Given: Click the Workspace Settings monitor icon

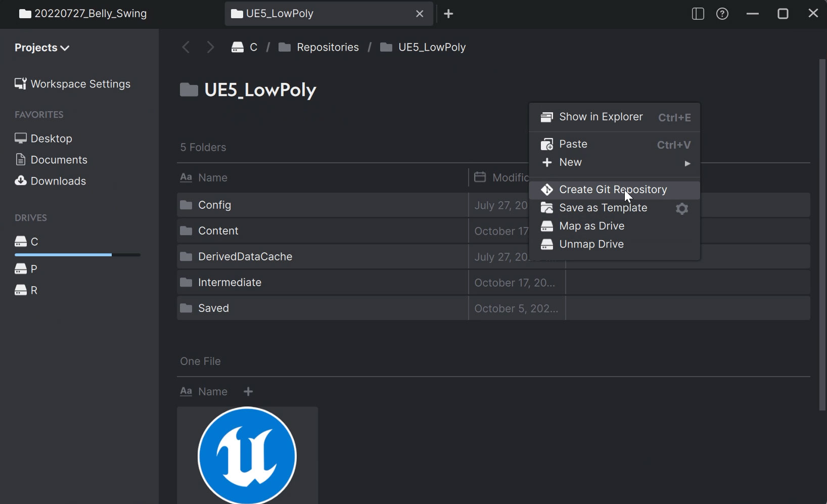Looking at the screenshot, I should pos(21,83).
